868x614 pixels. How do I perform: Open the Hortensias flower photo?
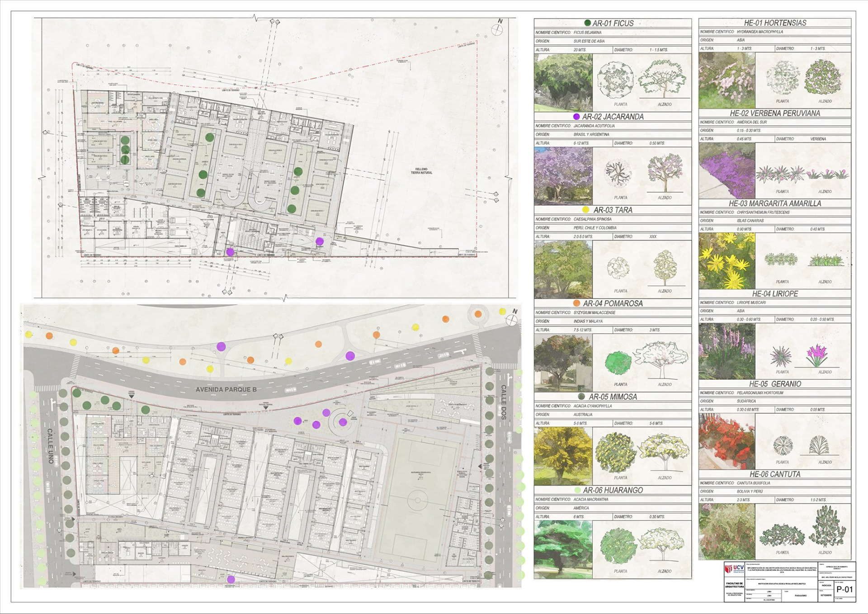(726, 80)
